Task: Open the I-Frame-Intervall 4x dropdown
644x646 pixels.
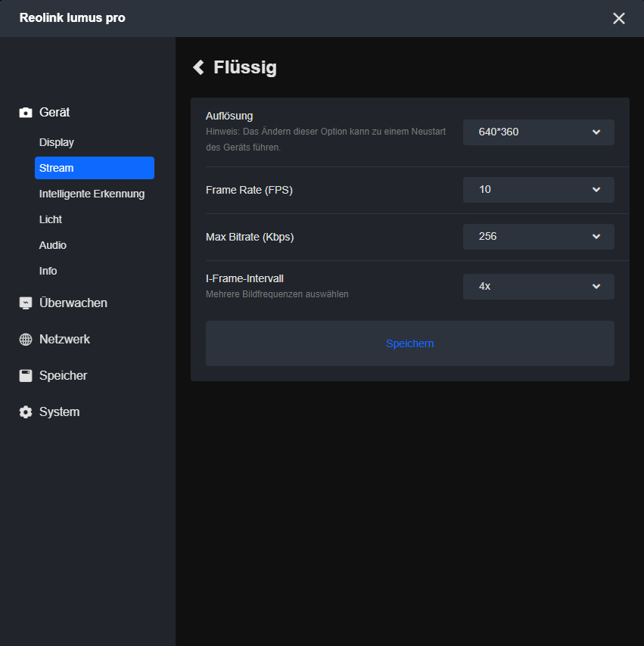Action: [539, 287]
